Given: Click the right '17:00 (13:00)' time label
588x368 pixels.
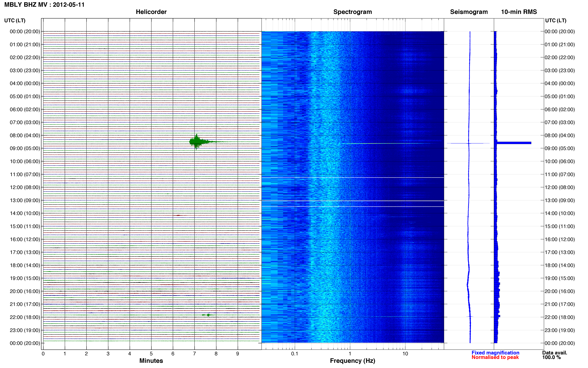Looking at the screenshot, I should pos(560,252).
